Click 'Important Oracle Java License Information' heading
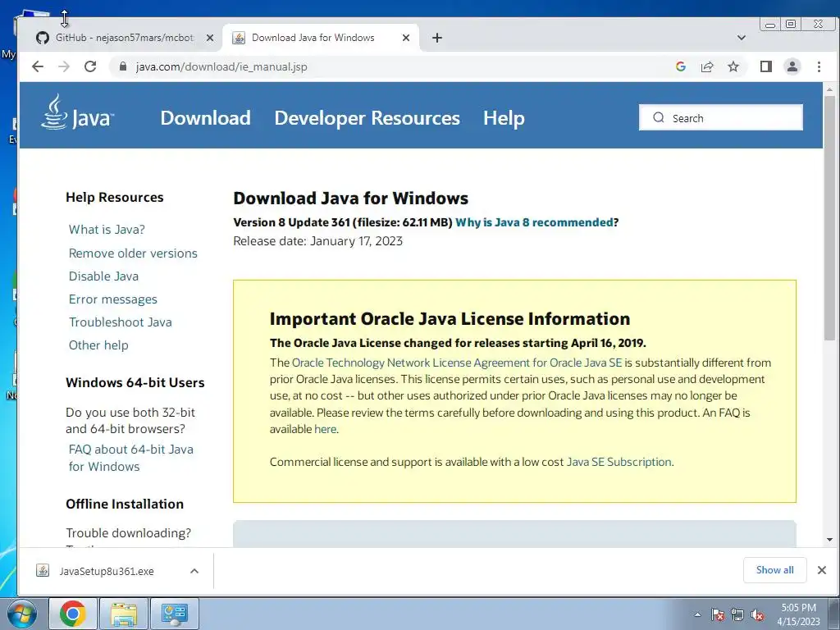Image resolution: width=840 pixels, height=630 pixels. 450,319
